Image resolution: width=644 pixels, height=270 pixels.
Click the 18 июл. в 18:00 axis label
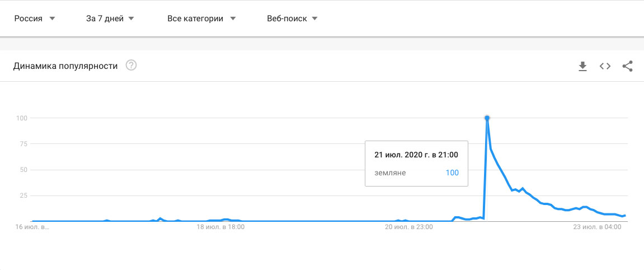220,227
